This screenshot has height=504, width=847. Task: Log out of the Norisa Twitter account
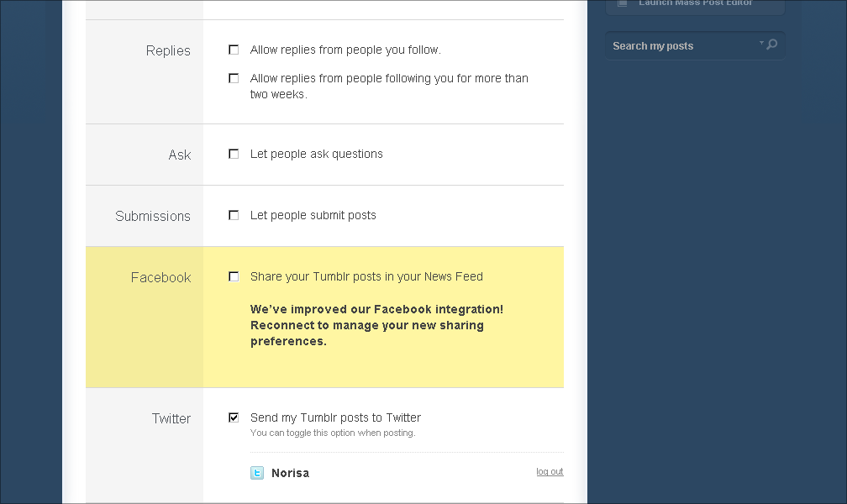(x=550, y=471)
